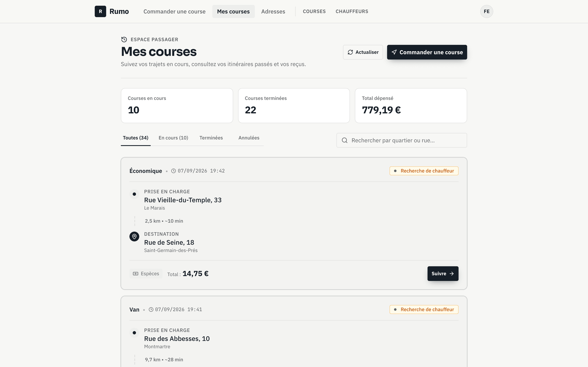588x367 pixels.
Task: Click the Rumo R logo icon
Action: 100,11
